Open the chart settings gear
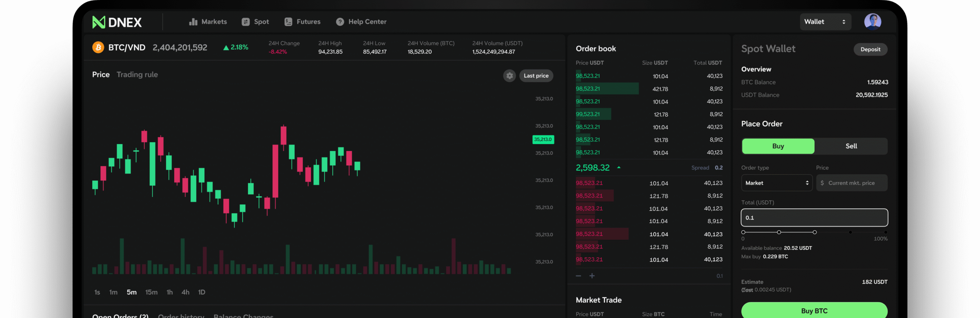Viewport: 980px width, 318px height. pos(509,76)
